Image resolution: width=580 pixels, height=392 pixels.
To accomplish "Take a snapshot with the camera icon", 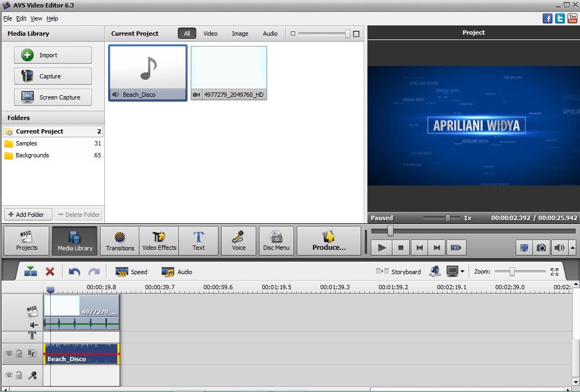I will 541,248.
